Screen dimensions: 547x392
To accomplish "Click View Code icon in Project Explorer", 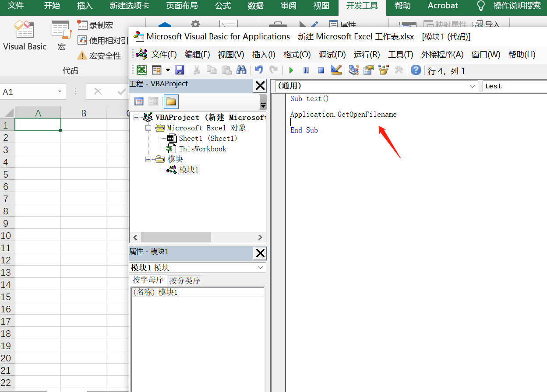I will click(x=139, y=101).
